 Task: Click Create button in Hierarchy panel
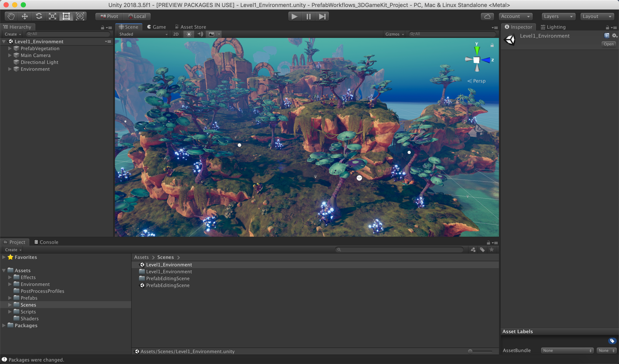pos(12,34)
